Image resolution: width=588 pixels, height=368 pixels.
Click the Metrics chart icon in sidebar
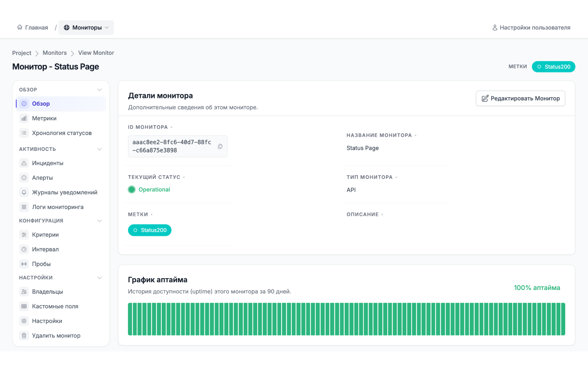(x=24, y=118)
